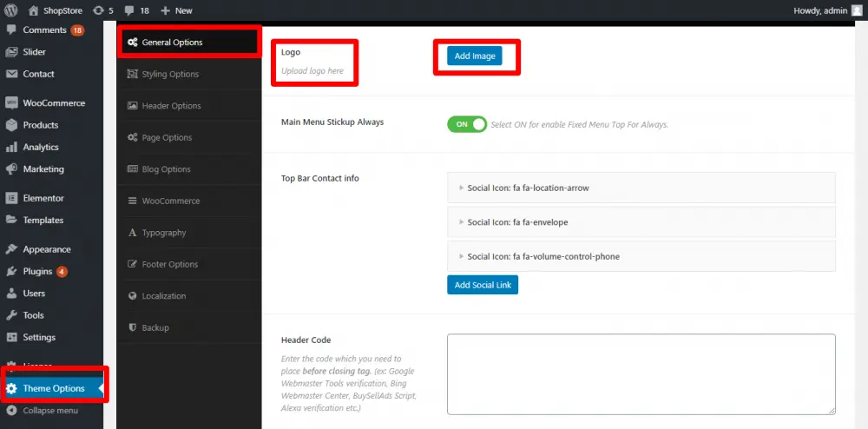The width and height of the screenshot is (868, 429).
Task: Click the Backup shield icon
Action: pyautogui.click(x=132, y=327)
